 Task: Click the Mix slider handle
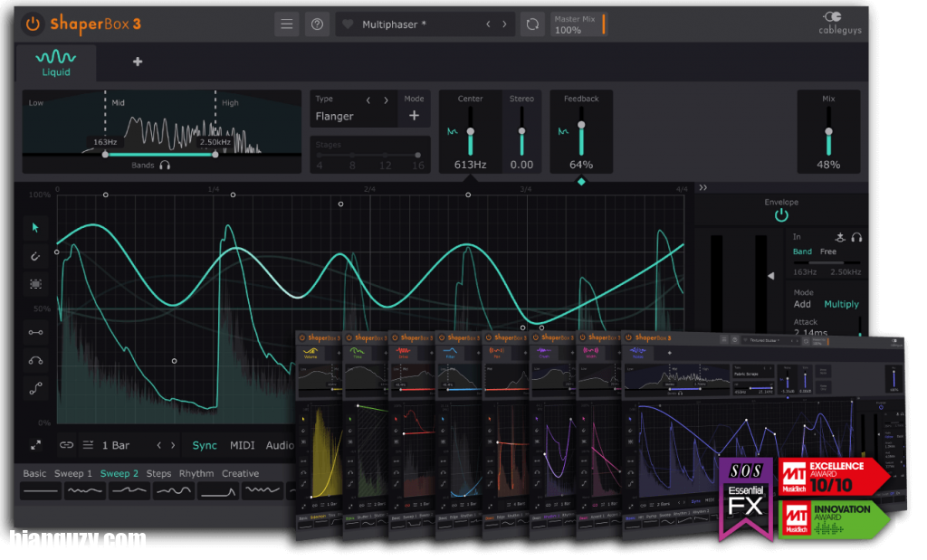(x=828, y=131)
